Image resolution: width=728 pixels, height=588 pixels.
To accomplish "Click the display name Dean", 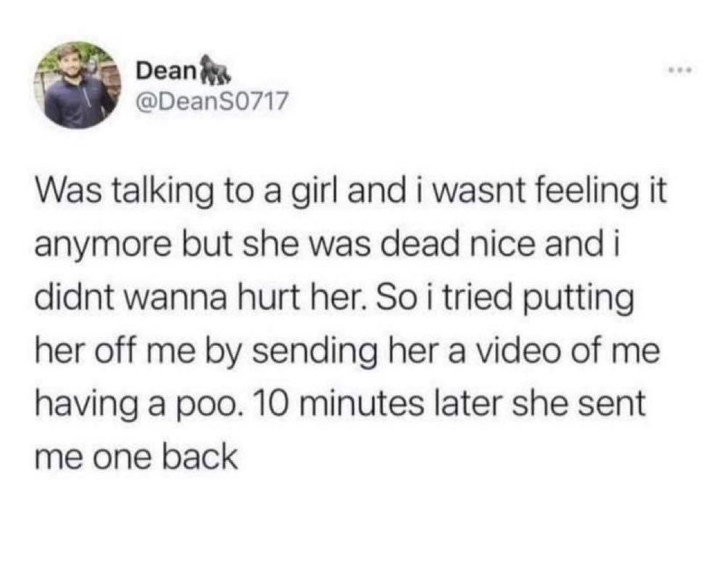I will click(165, 71).
